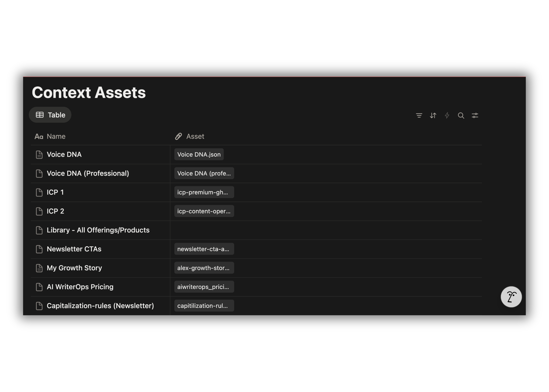The image size is (549, 392).
Task: Click the page icon beside Voice DNA
Action: click(x=39, y=154)
